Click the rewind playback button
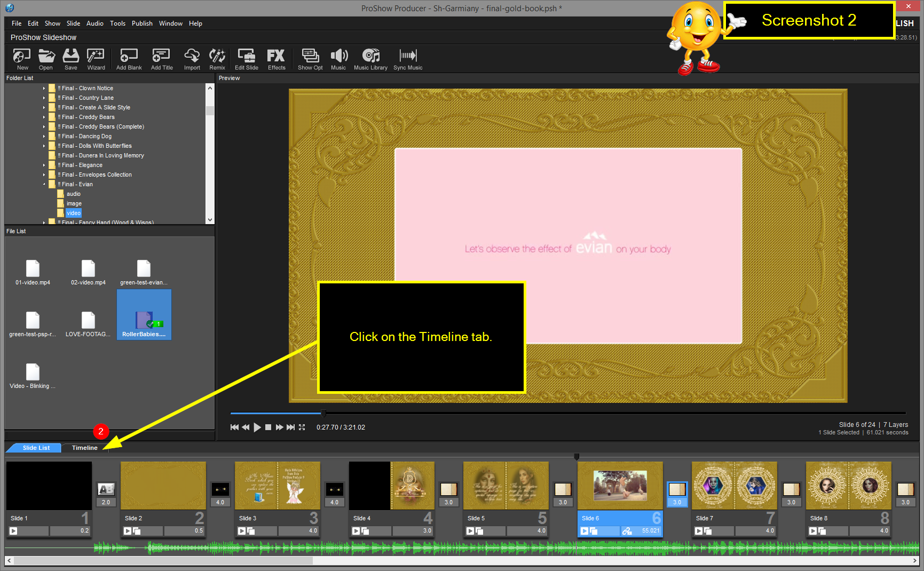924x571 pixels. coord(246,427)
